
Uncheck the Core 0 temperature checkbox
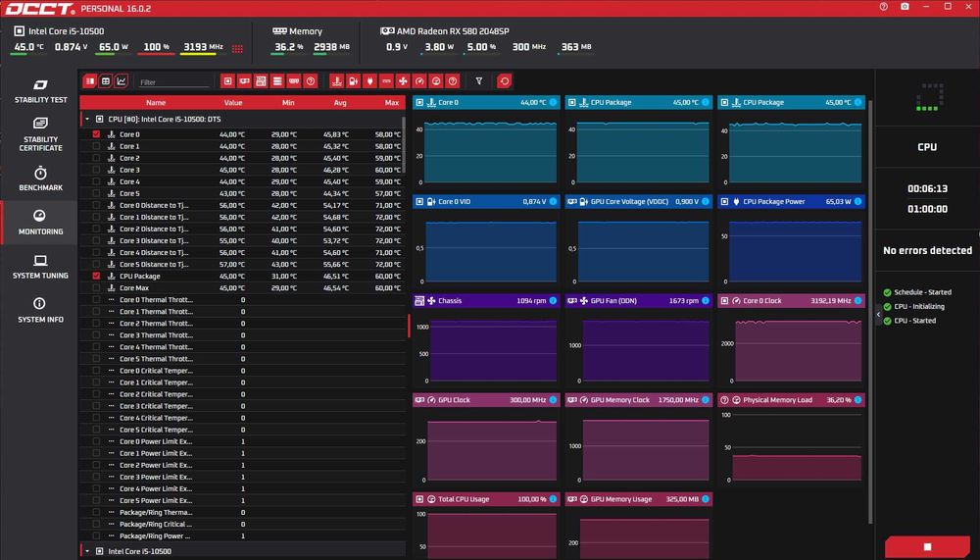pyautogui.click(x=96, y=134)
